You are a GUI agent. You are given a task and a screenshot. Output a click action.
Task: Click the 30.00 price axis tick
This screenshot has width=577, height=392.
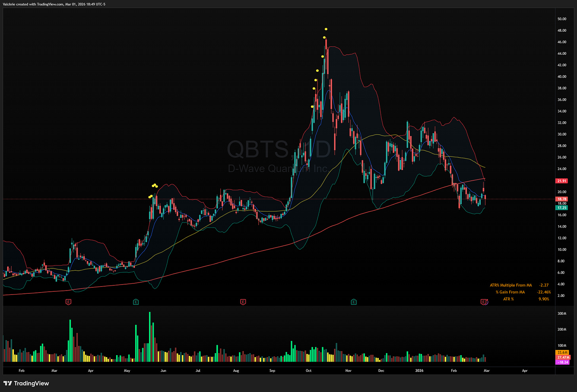pyautogui.click(x=562, y=134)
